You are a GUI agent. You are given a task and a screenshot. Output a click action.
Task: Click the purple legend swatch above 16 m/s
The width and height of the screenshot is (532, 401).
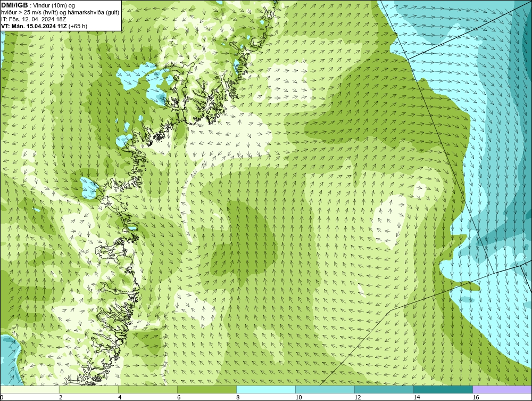502,389
